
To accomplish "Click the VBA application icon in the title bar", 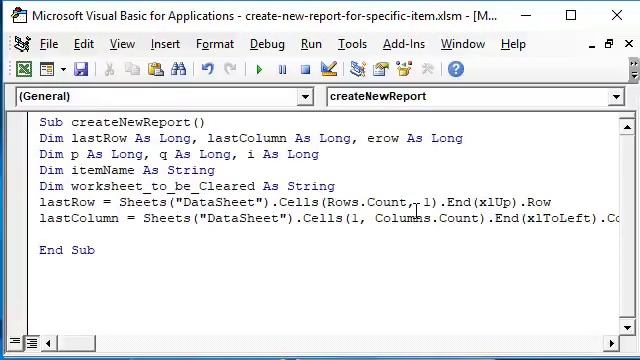I will tap(19, 16).
